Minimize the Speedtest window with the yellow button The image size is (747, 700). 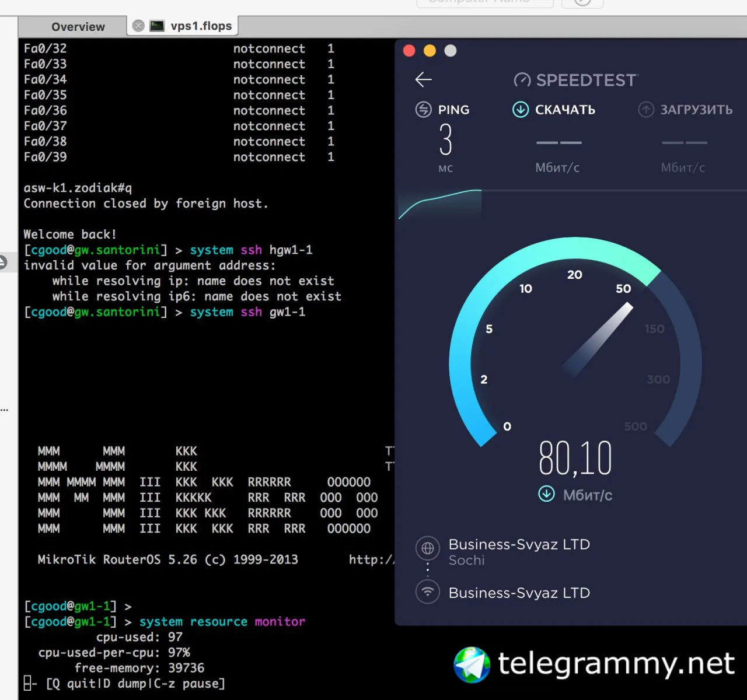click(x=430, y=51)
